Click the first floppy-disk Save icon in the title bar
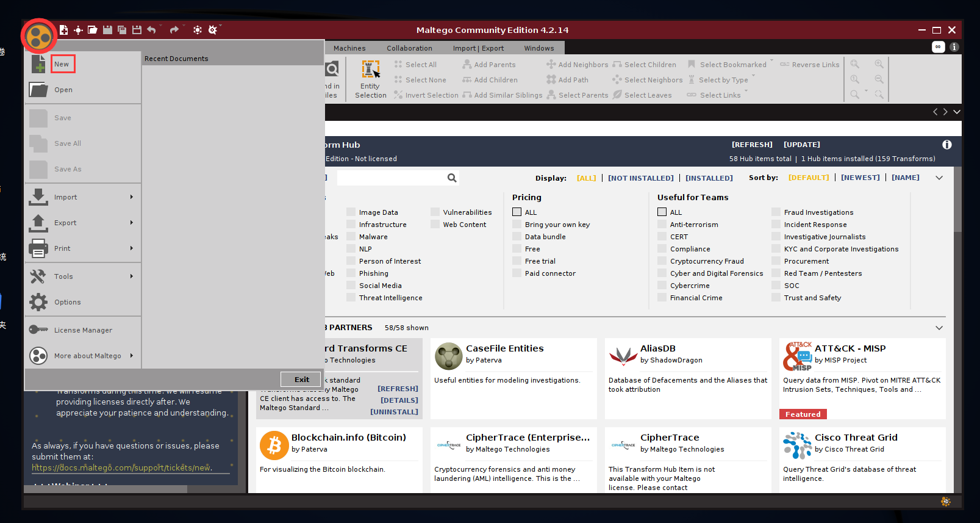980x523 pixels. (x=107, y=29)
